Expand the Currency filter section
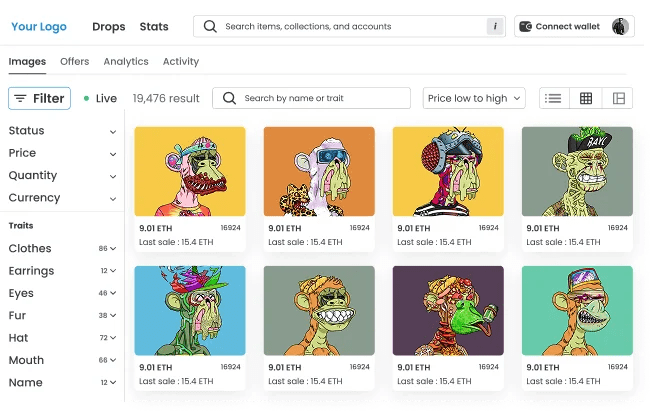653x415 pixels. (x=62, y=198)
